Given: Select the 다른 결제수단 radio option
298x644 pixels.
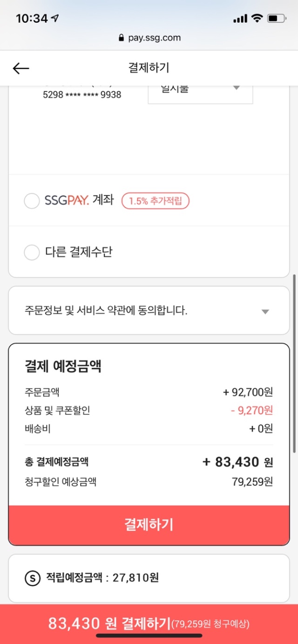Looking at the screenshot, I should coord(32,253).
